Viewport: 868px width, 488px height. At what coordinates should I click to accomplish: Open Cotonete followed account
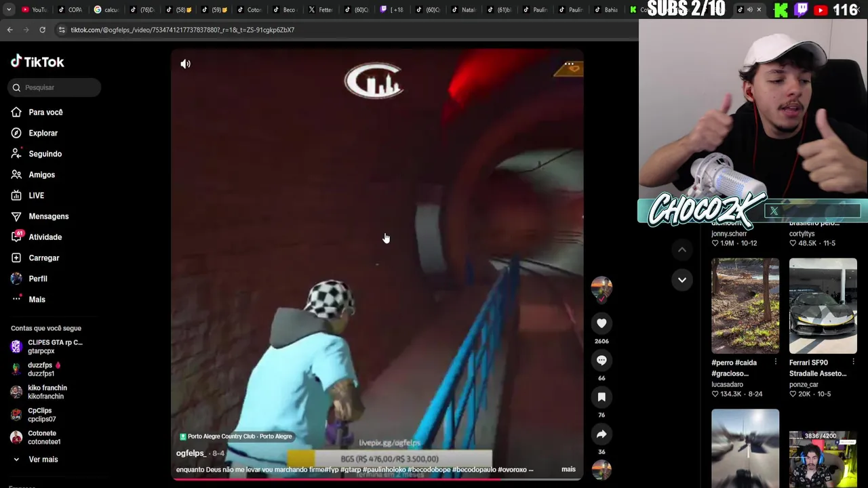pyautogui.click(x=36, y=437)
